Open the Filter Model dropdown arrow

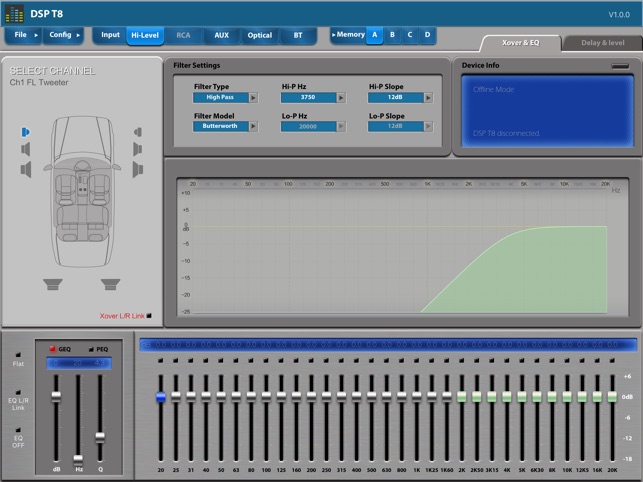tap(253, 126)
